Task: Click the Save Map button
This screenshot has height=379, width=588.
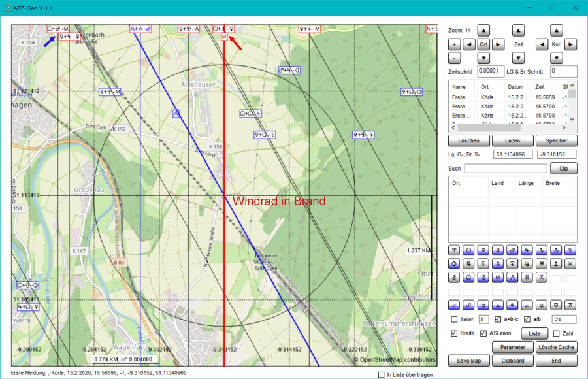Action: [x=468, y=361]
